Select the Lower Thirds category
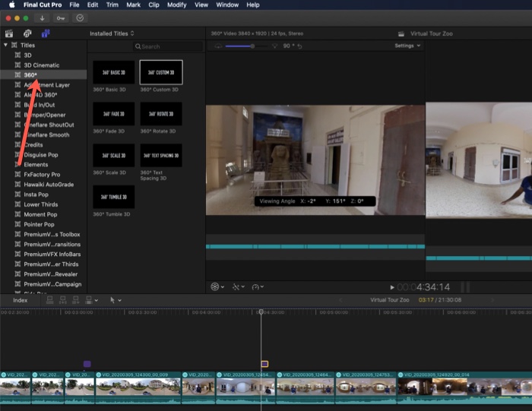 pyautogui.click(x=41, y=204)
